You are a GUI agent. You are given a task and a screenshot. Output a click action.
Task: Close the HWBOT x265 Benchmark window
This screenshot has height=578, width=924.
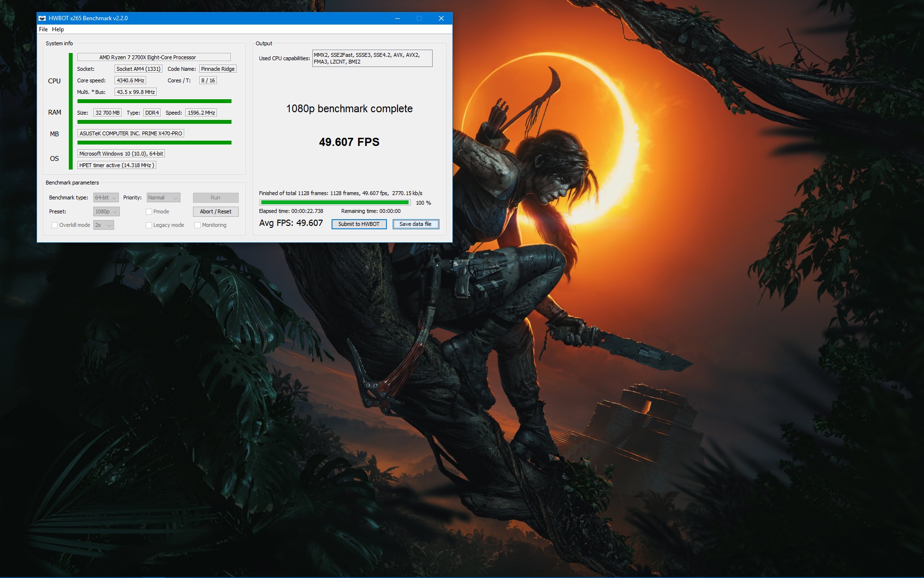(x=441, y=18)
